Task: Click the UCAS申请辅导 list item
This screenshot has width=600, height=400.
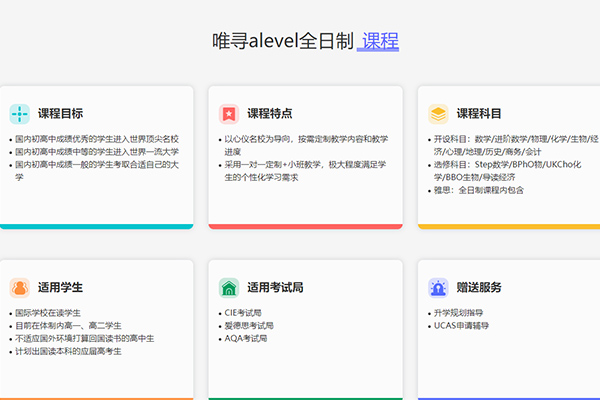Action: pyautogui.click(x=461, y=326)
